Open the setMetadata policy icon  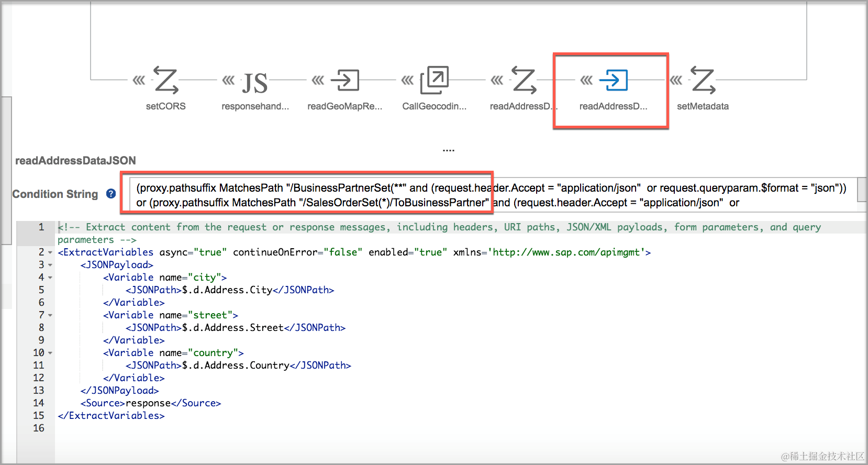(703, 80)
